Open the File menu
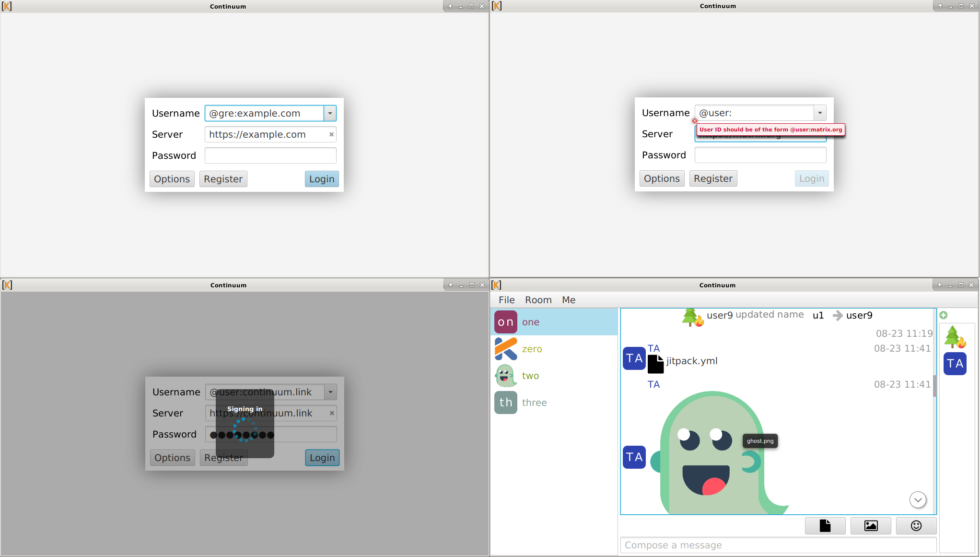The image size is (980, 557). [506, 300]
